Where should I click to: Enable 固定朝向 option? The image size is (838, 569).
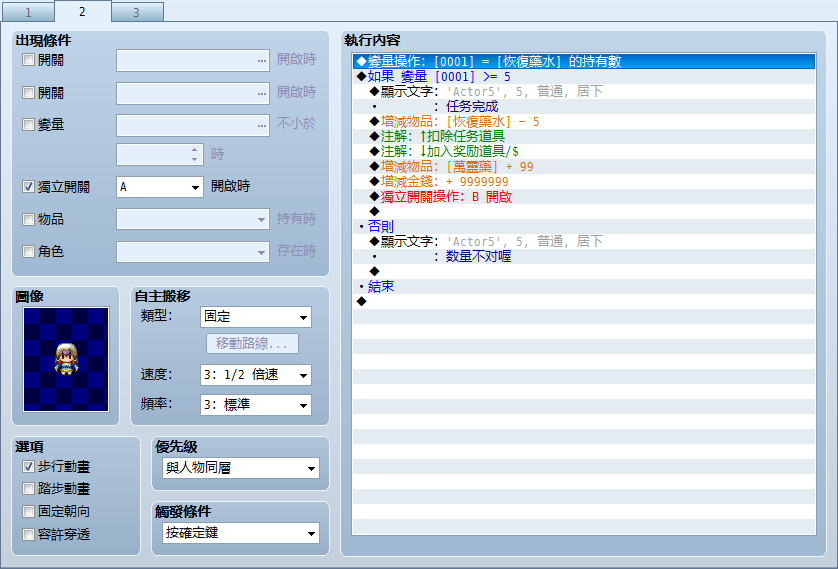[x=28, y=511]
